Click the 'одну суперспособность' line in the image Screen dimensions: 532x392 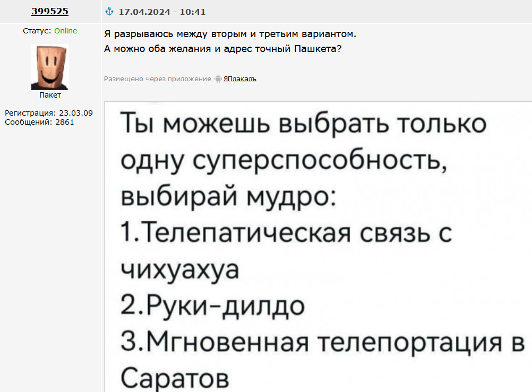click(284, 160)
